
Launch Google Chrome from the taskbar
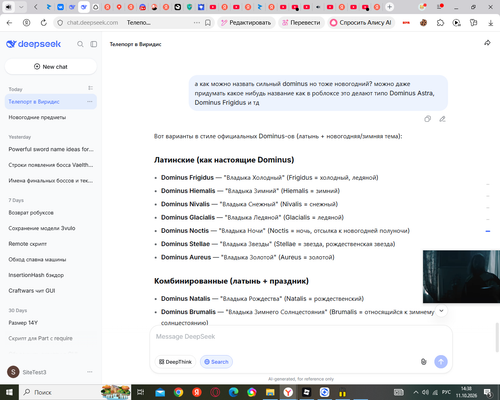(x=178, y=392)
